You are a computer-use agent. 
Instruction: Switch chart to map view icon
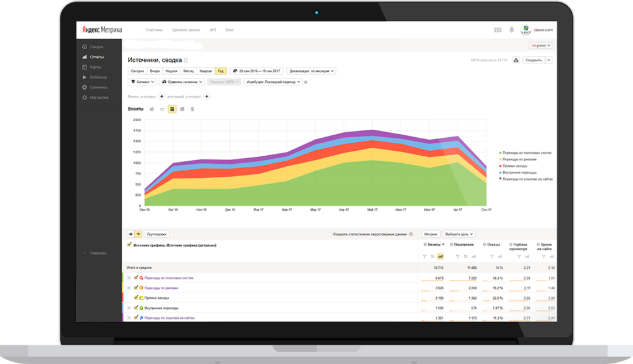(x=192, y=109)
